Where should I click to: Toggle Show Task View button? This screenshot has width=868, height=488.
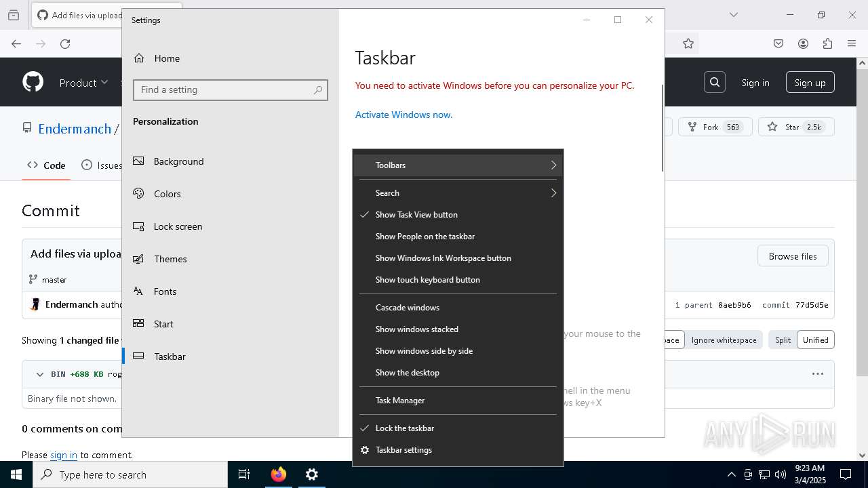(x=458, y=215)
